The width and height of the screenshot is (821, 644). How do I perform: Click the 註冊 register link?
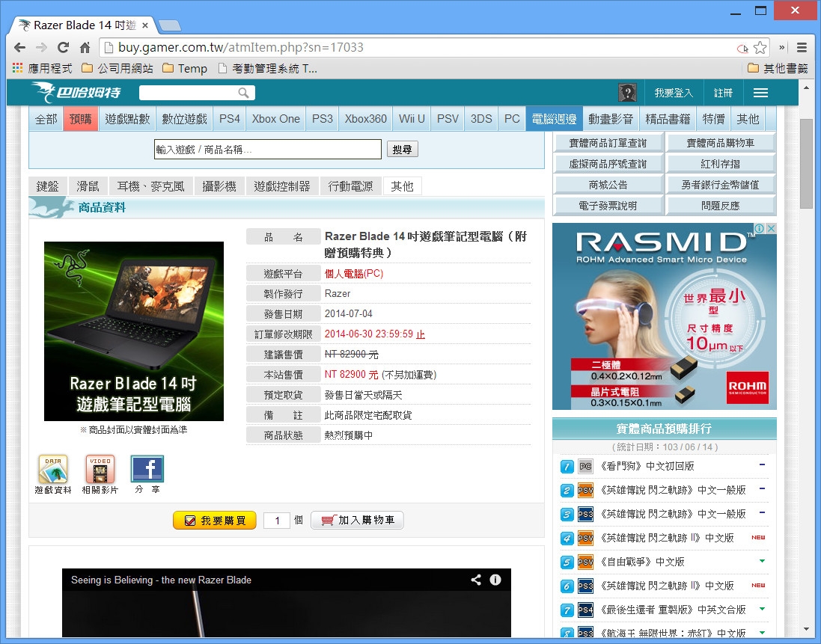tap(723, 93)
